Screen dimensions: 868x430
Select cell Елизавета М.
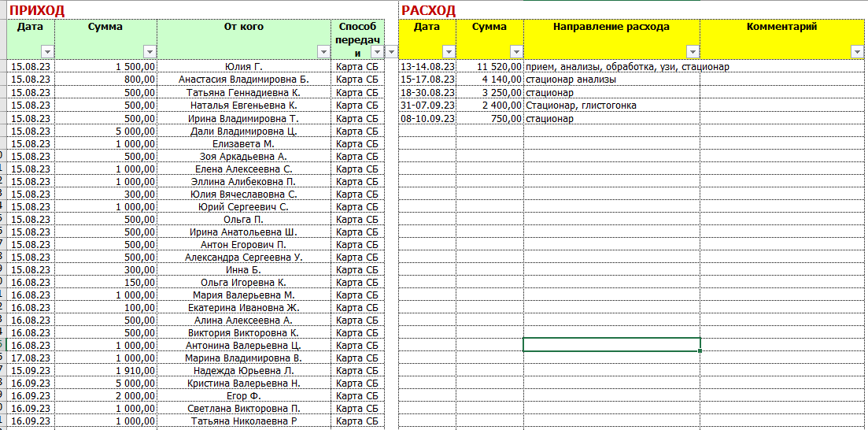pos(244,143)
